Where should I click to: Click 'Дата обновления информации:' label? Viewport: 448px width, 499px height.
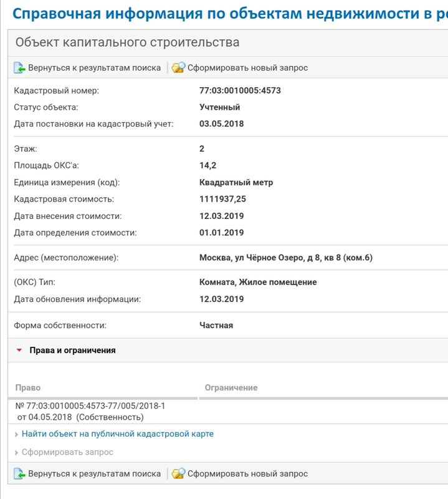pos(77,299)
